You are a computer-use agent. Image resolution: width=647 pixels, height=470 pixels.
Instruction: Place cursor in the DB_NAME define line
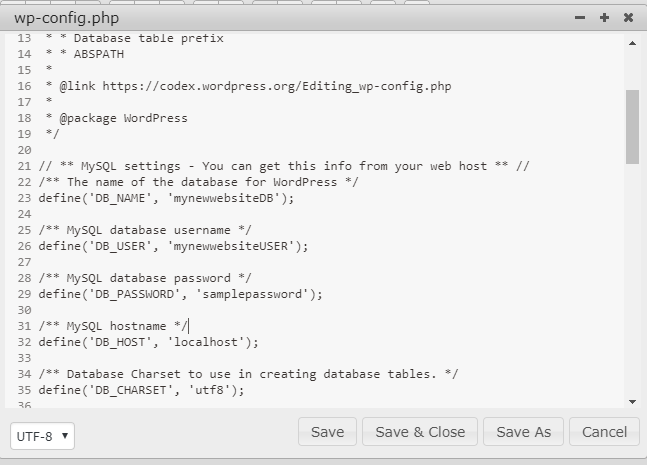point(166,198)
